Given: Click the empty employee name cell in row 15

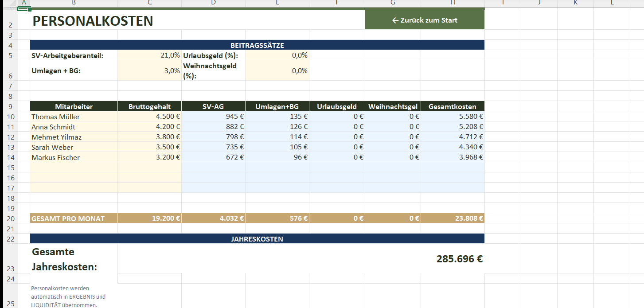Looking at the screenshot, I should 74,168.
